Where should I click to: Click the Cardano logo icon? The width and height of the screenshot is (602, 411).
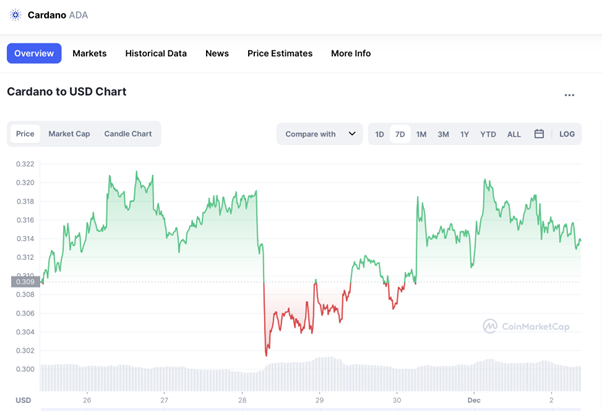pyautogui.click(x=15, y=15)
